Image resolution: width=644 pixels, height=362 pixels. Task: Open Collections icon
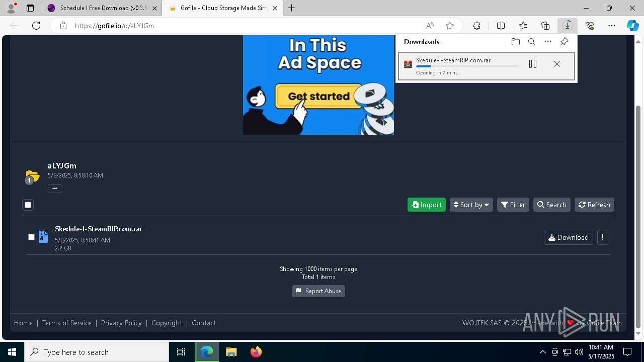[x=545, y=26]
